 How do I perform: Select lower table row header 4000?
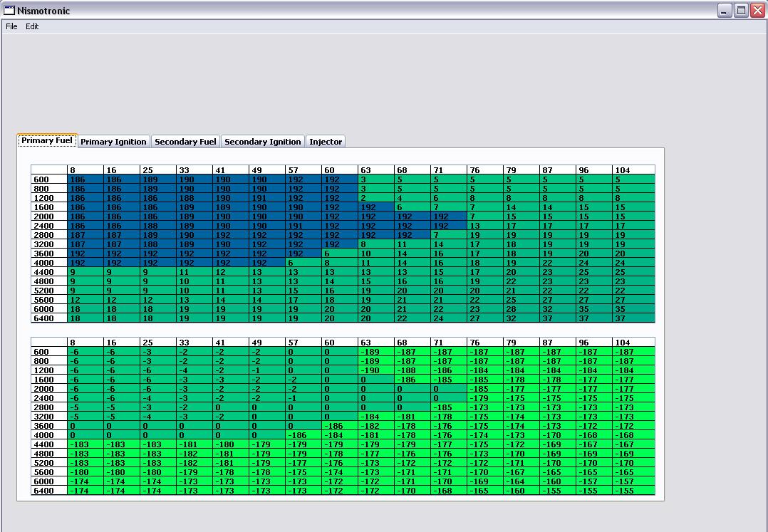coord(49,435)
